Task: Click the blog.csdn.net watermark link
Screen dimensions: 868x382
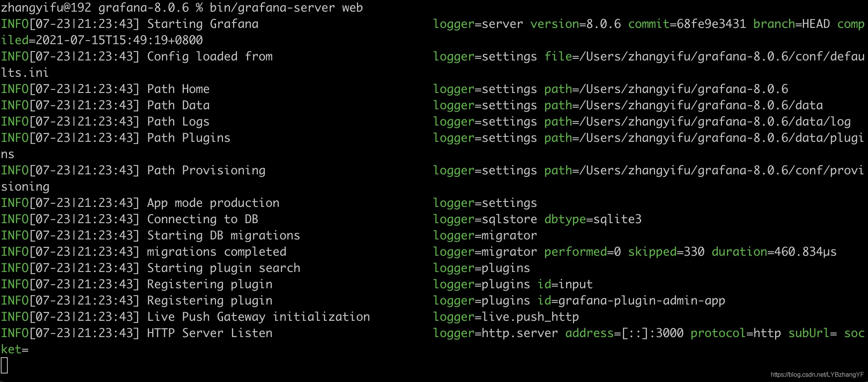Action: (x=817, y=375)
